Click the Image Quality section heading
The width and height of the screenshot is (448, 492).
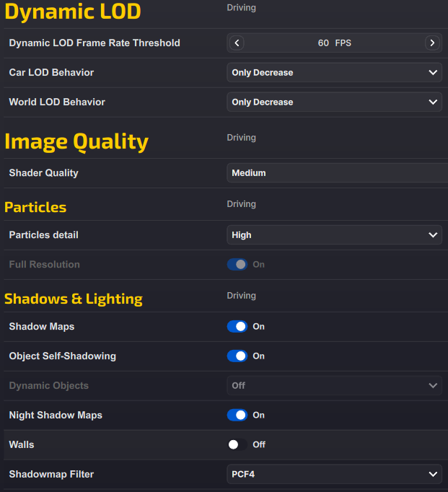coord(76,141)
